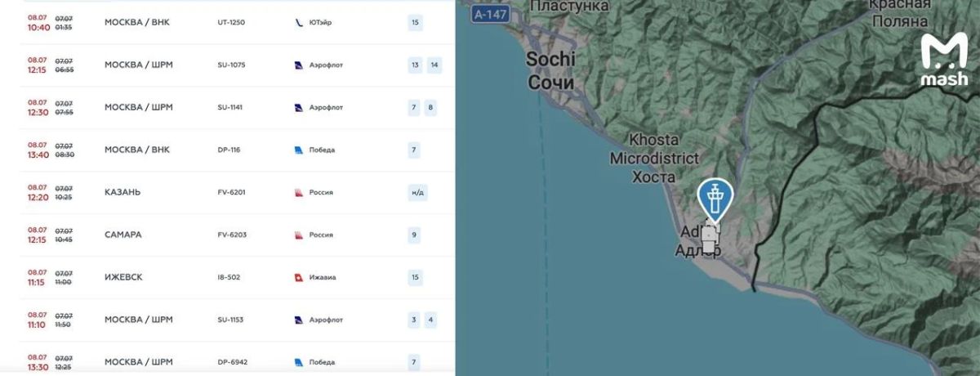Click the Mash logo watermark

(944, 60)
